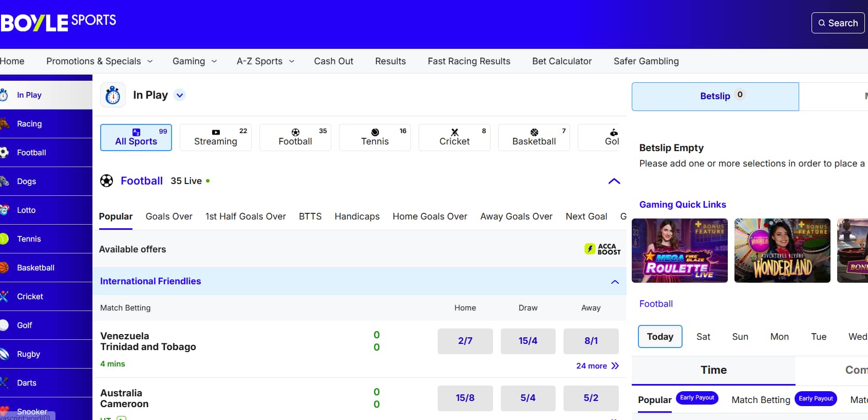Select Today day filter
The width and height of the screenshot is (868, 420).
tap(660, 337)
